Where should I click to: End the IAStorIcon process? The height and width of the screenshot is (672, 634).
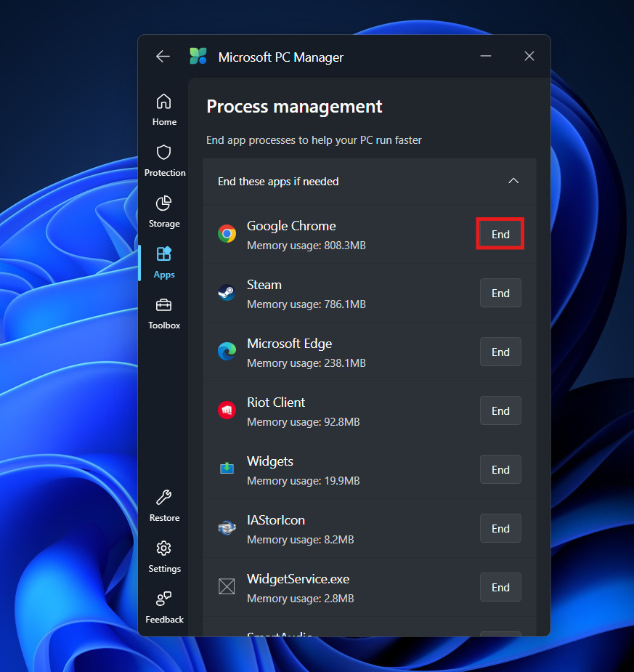tap(500, 529)
